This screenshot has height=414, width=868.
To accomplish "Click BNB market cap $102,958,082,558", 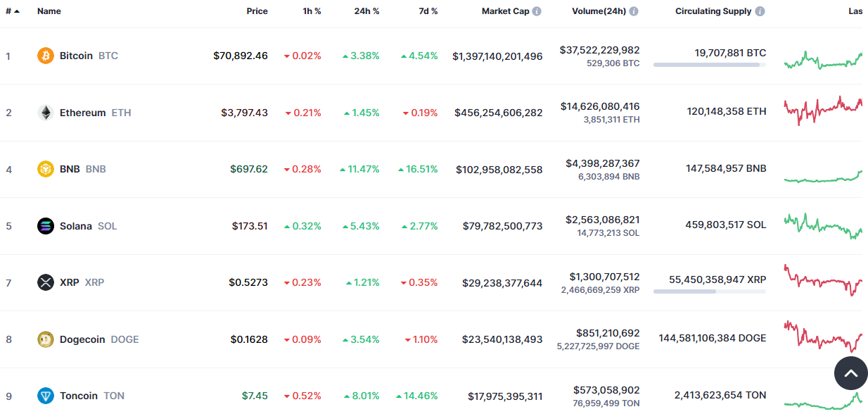I will click(499, 169).
